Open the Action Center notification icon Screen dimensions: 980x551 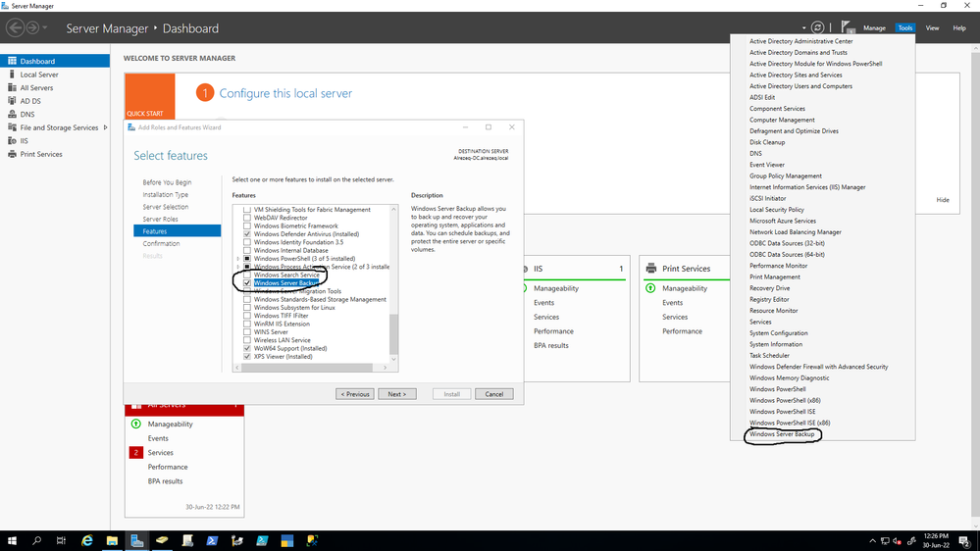[964, 541]
